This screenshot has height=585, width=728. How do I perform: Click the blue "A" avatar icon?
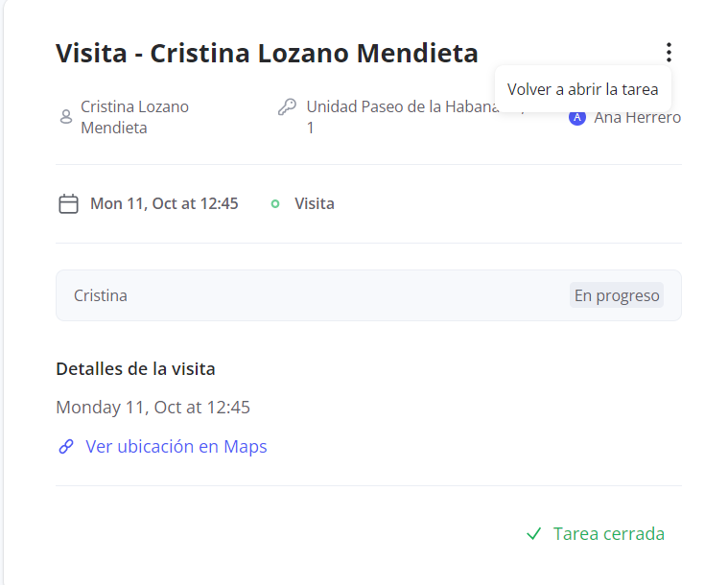tap(576, 118)
